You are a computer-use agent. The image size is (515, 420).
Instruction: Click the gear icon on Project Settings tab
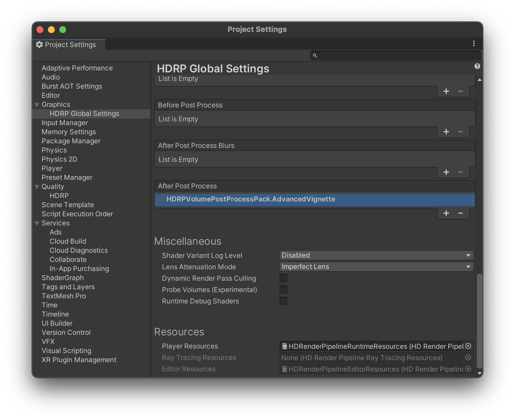click(x=39, y=44)
